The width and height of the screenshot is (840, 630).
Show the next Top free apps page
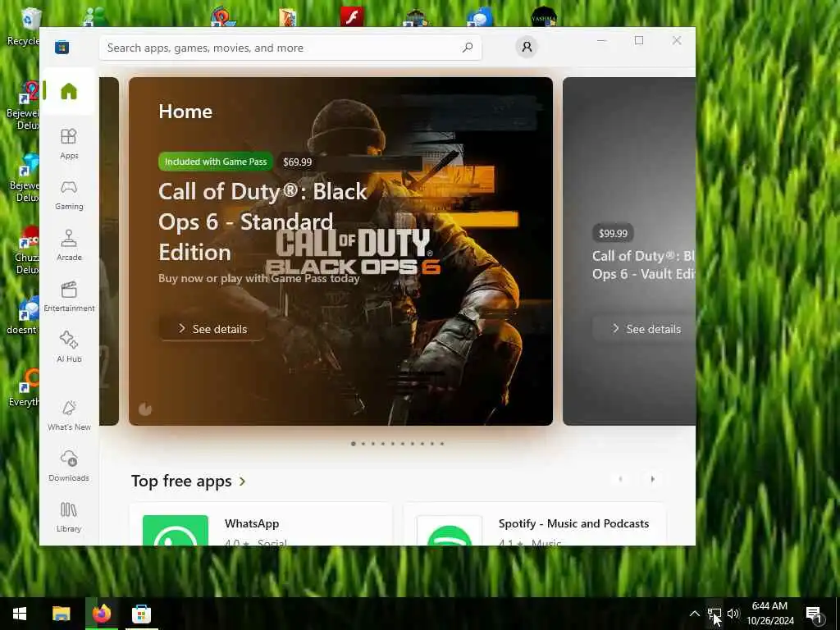click(x=652, y=479)
